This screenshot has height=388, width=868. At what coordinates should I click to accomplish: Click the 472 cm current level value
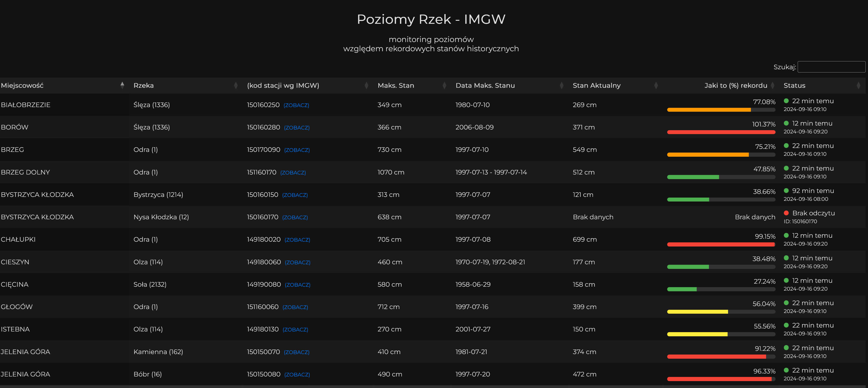pyautogui.click(x=585, y=374)
